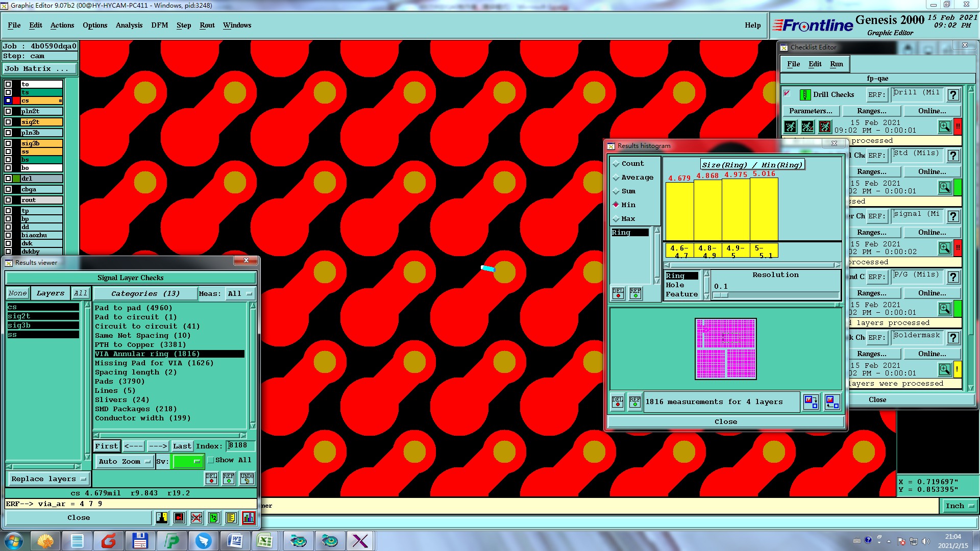Click the UNDO icon in Results viewer

pyautogui.click(x=247, y=479)
